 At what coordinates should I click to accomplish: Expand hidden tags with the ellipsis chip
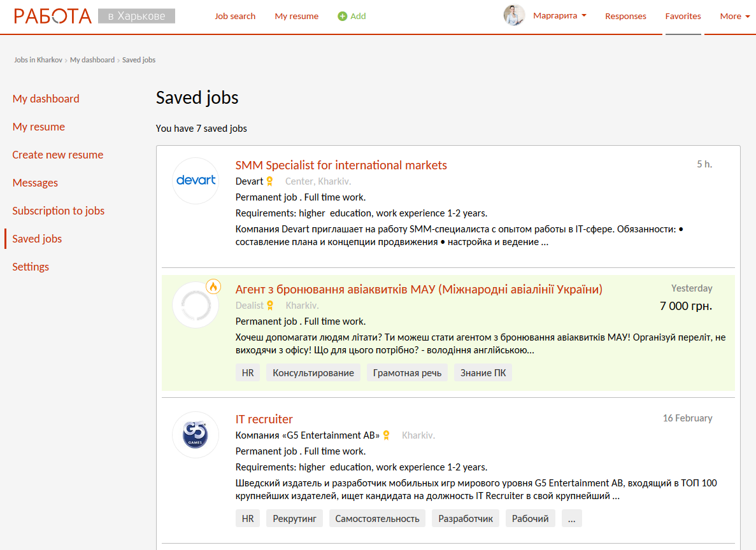(571, 518)
